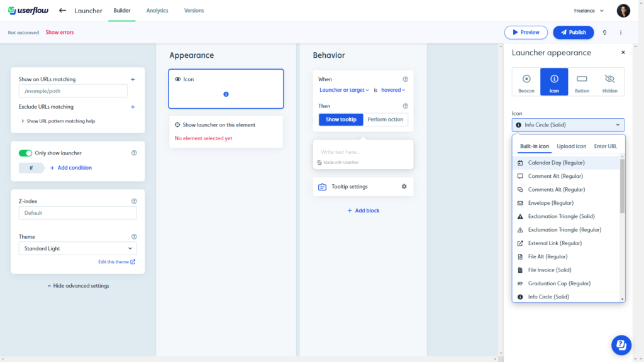Open the Theme dropdown showing Standard Light
This screenshot has width=644, height=362.
point(77,249)
